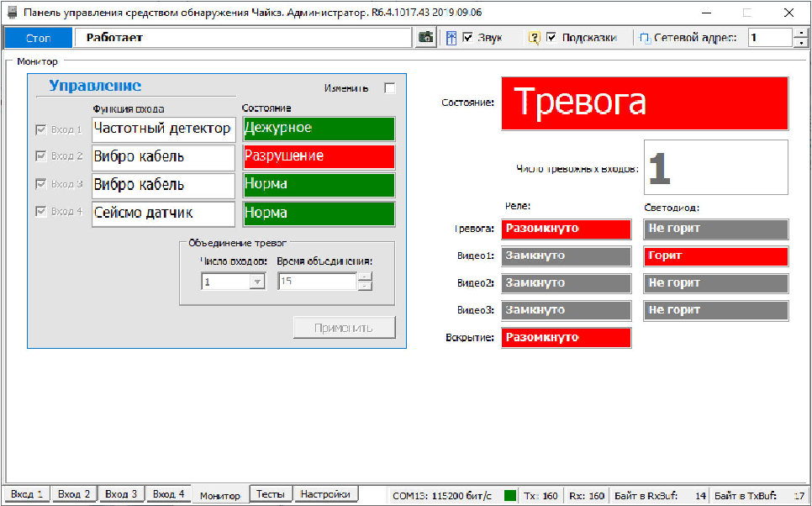This screenshot has width=812, height=506.
Task: Click the Tx: 160 status bar entry
Action: pyautogui.click(x=540, y=496)
